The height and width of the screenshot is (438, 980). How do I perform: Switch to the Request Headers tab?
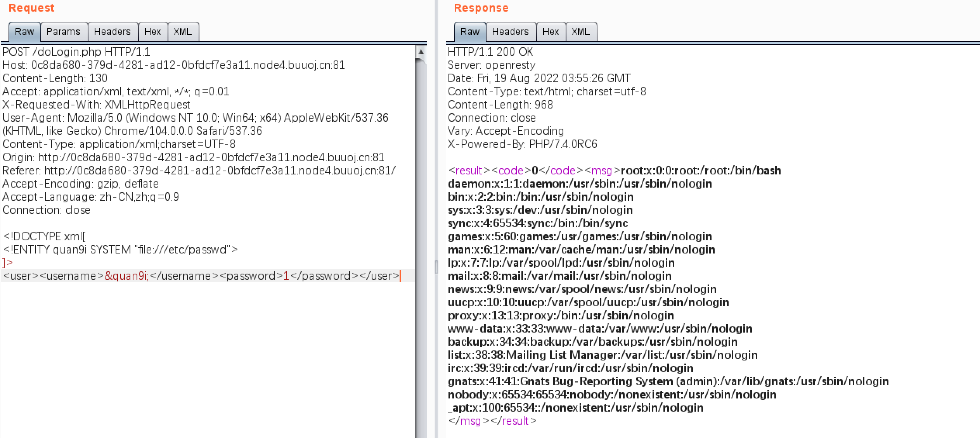point(113,32)
